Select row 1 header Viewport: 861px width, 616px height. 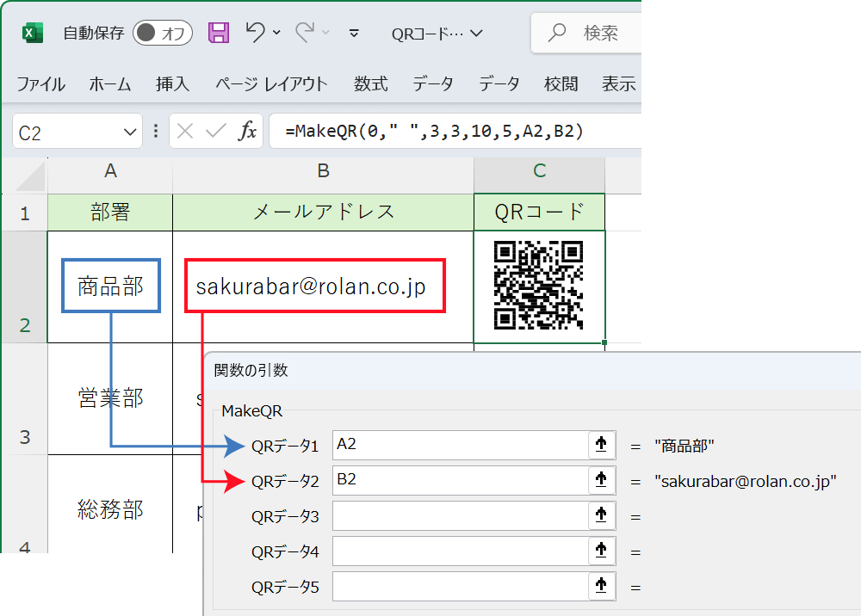pos(25,213)
